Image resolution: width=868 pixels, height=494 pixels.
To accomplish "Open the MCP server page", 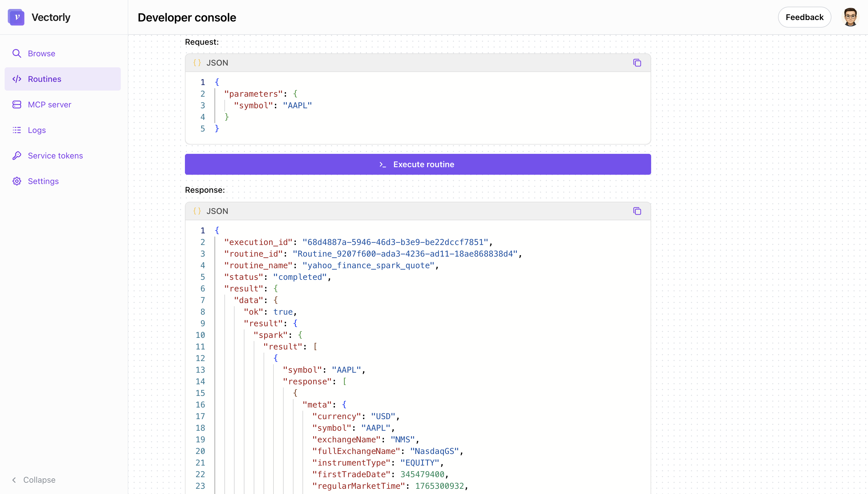I will point(50,104).
